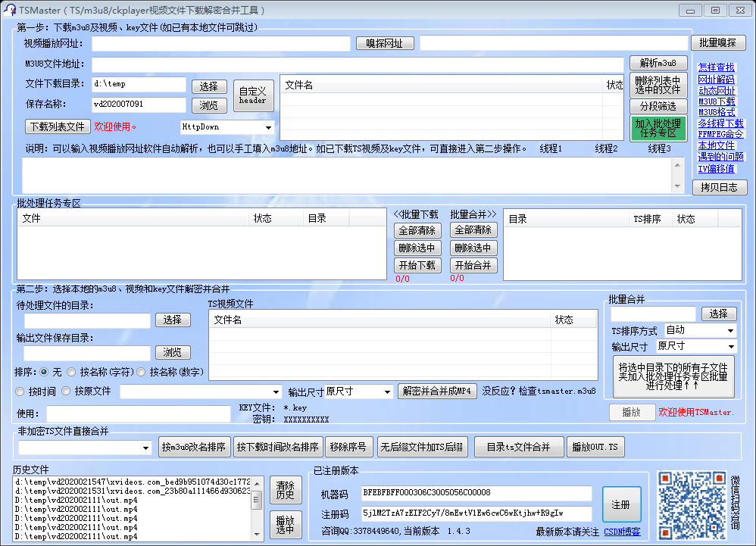Enable the 按原文件 radio option
The width and height of the screenshot is (756, 546).
(x=66, y=392)
